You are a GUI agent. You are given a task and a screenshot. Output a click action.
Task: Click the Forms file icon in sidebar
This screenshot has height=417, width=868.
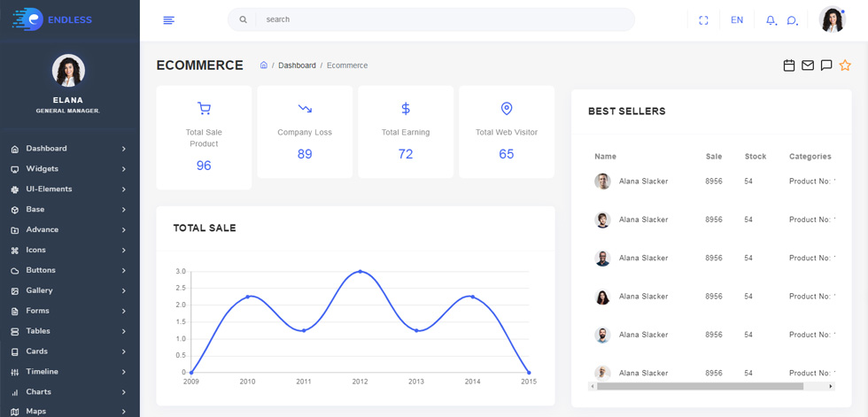pos(15,311)
